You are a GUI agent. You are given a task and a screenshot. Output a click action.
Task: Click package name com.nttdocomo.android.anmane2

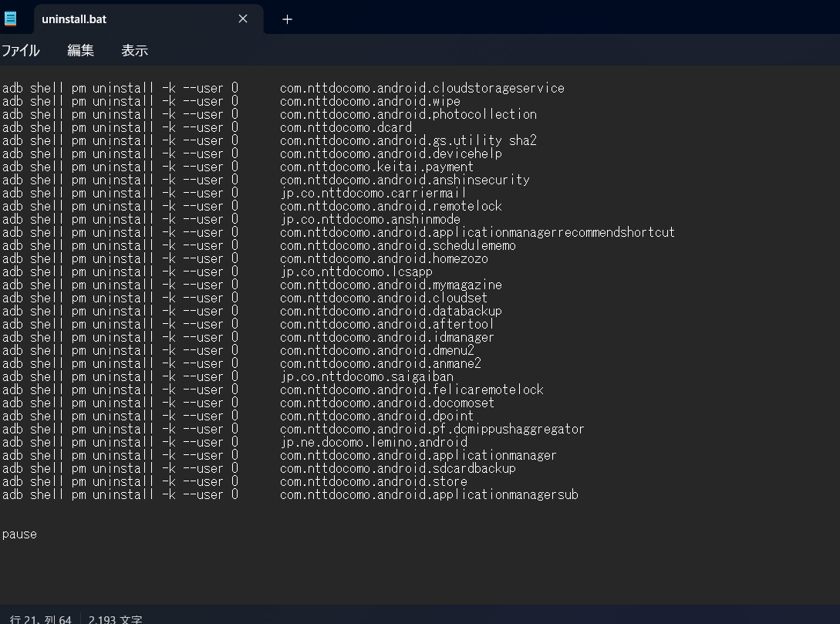(380, 364)
